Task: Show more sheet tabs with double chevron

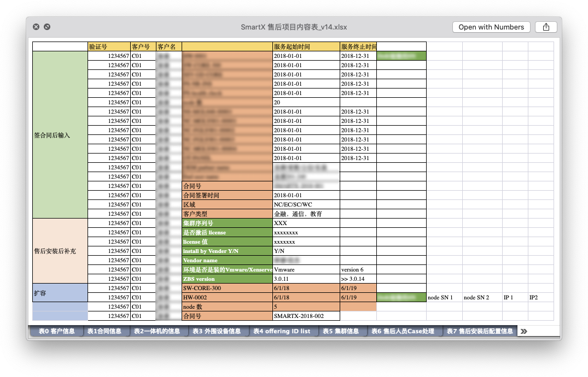Action: point(524,331)
